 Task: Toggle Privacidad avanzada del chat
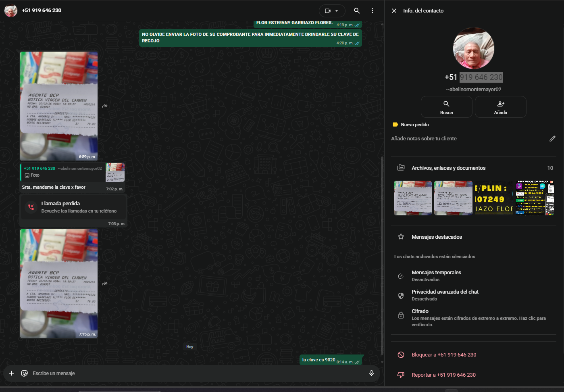(445, 295)
